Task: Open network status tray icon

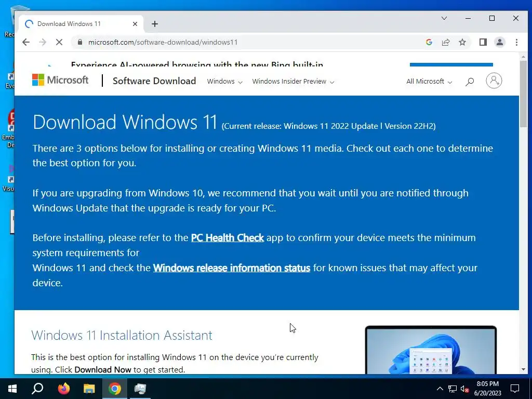Action: point(453,389)
